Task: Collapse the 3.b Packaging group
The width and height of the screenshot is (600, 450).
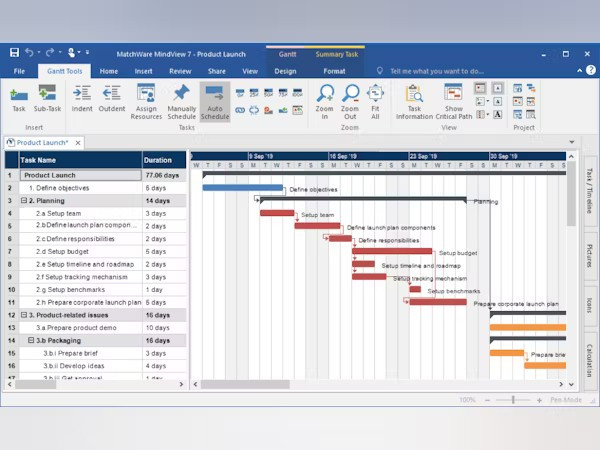Action: pos(31,340)
